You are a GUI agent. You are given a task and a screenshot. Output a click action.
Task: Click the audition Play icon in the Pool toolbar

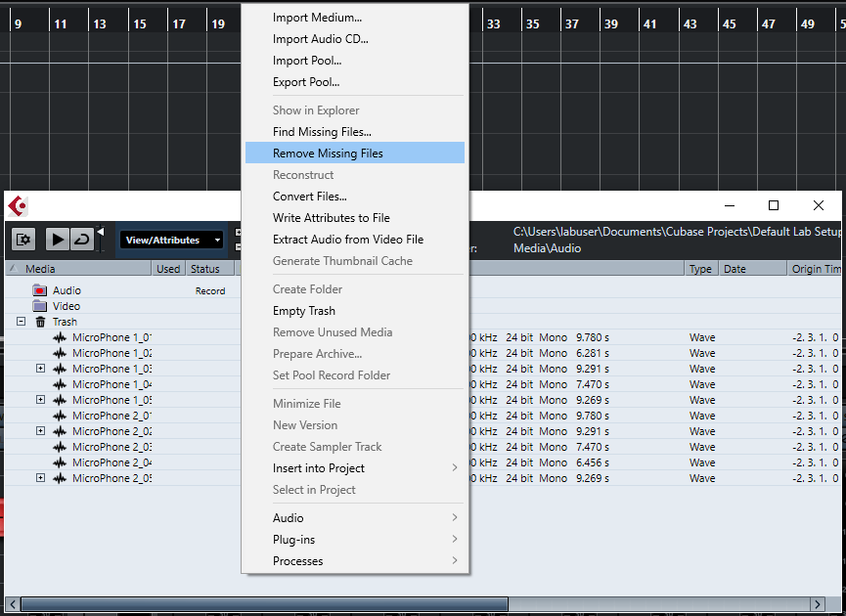click(57, 239)
